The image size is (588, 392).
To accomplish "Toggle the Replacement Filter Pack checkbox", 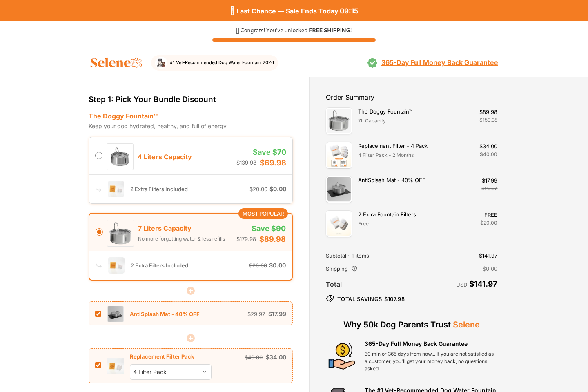I will click(x=98, y=365).
